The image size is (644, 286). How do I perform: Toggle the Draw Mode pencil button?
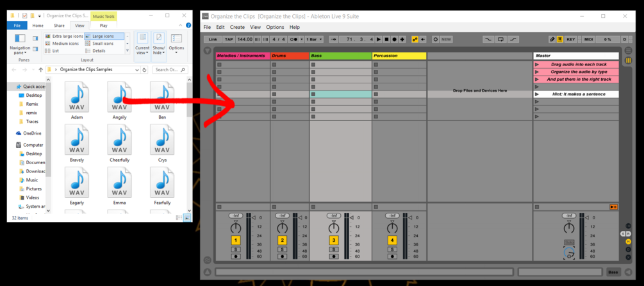click(x=552, y=40)
